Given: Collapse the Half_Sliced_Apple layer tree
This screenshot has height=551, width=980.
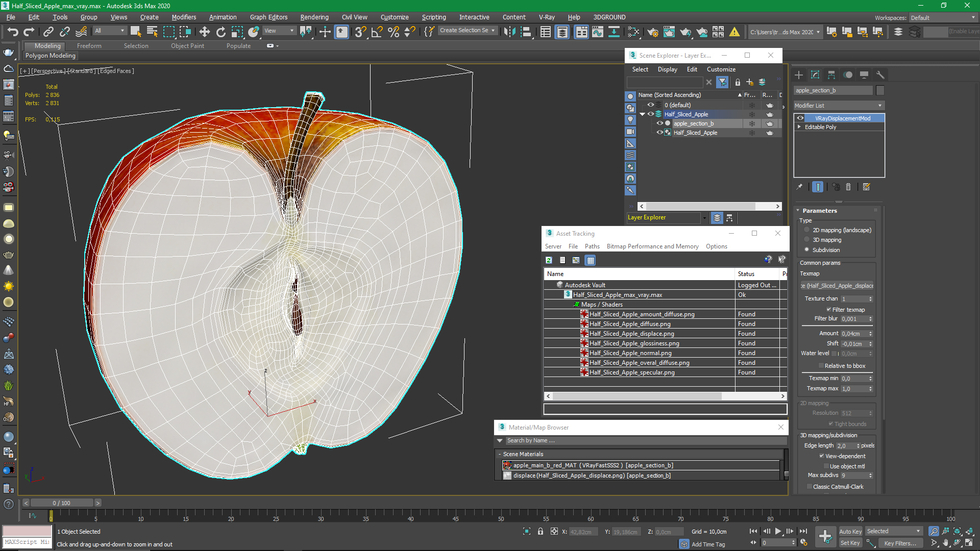Looking at the screenshot, I should click(x=643, y=114).
